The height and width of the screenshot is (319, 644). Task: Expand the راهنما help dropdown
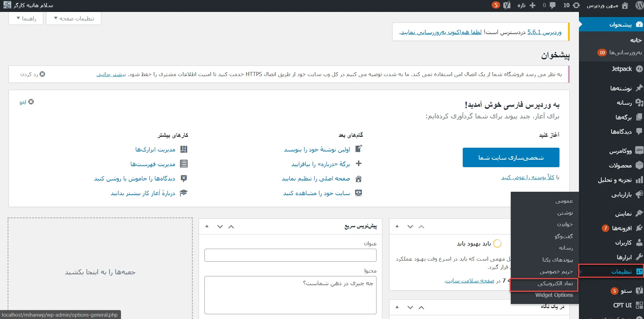26,18
